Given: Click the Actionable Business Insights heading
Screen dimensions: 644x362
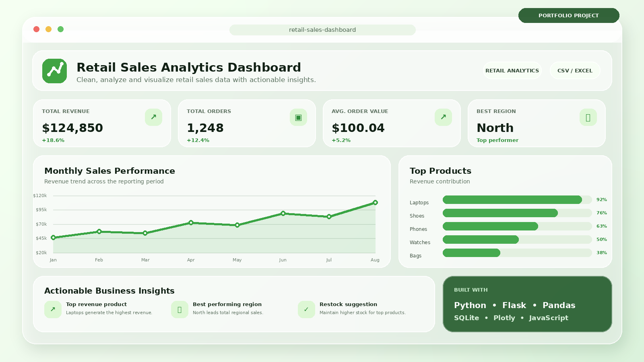Looking at the screenshot, I should [109, 291].
